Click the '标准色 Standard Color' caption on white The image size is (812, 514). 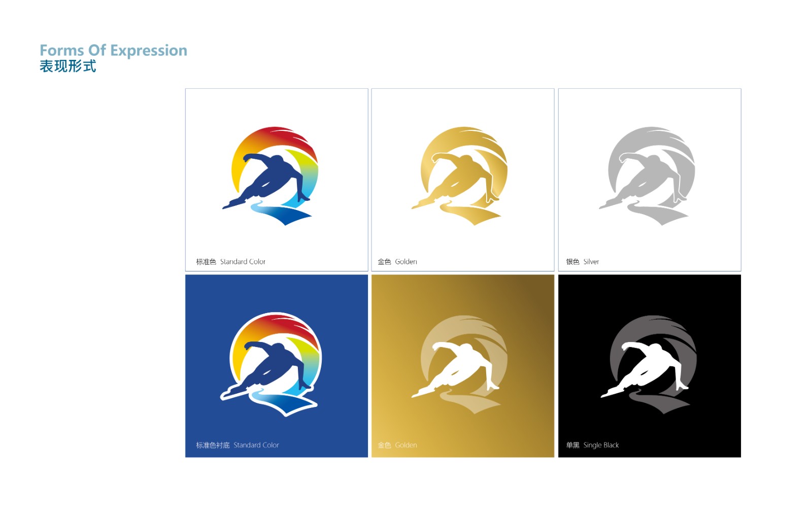[x=231, y=262]
